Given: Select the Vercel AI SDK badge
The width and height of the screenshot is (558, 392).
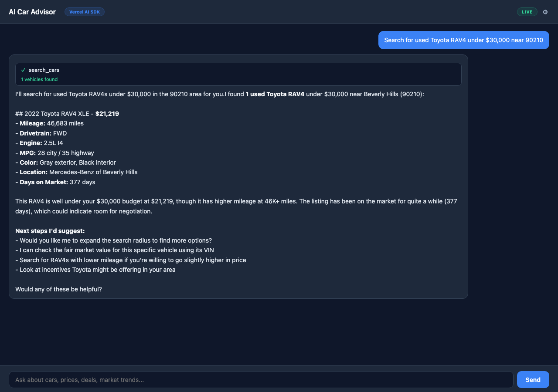Looking at the screenshot, I should tap(84, 12).
